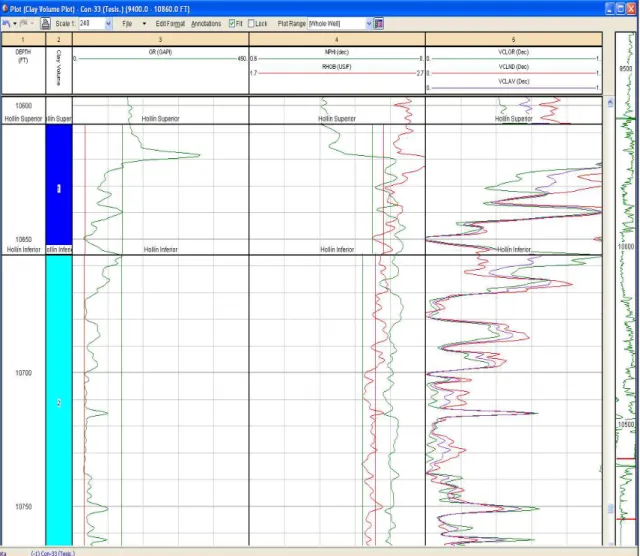
Task: Enable the Lock checkbox
Action: (251, 23)
